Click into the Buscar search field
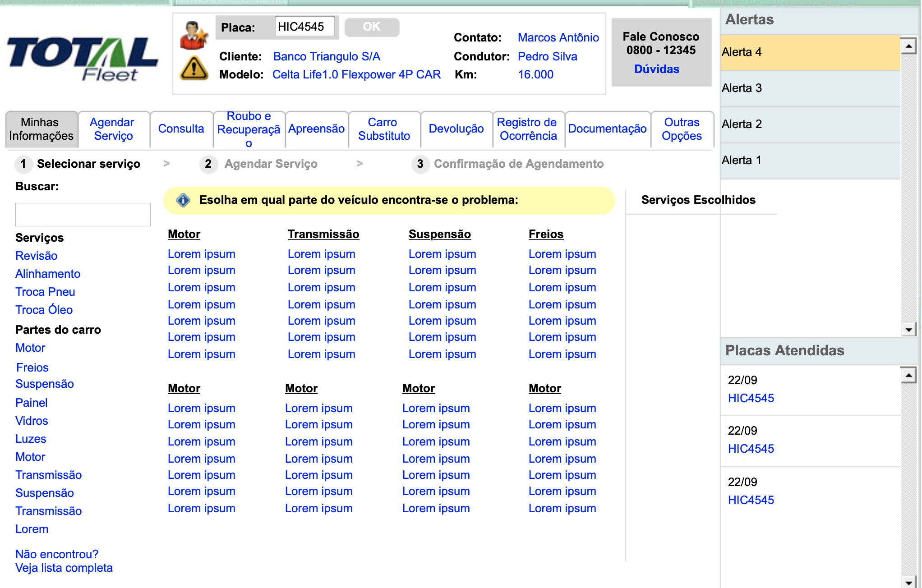The height and width of the screenshot is (588, 922). click(83, 214)
